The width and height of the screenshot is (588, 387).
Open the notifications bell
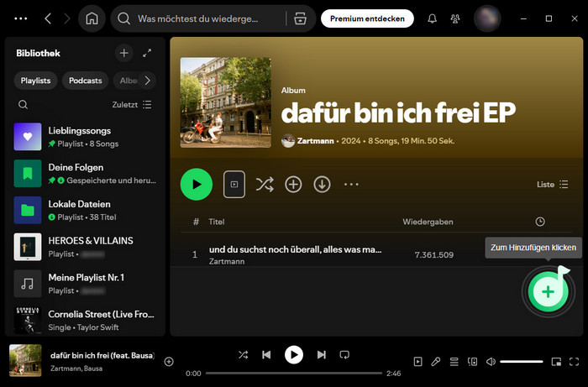[x=432, y=18]
